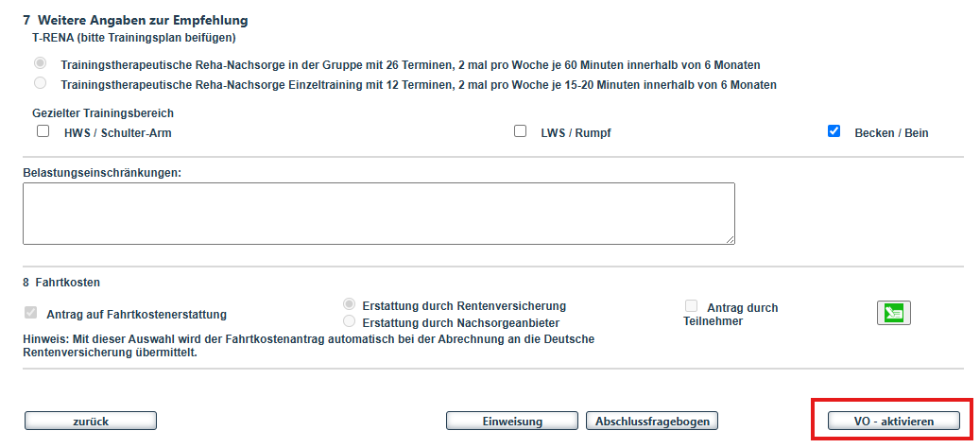Viewport: 980px width, 448px height.
Task: Open the Abschlussfragebogen button
Action: click(652, 422)
